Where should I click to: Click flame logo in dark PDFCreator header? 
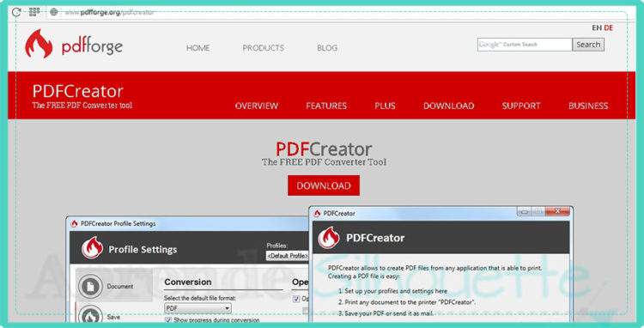(x=329, y=238)
